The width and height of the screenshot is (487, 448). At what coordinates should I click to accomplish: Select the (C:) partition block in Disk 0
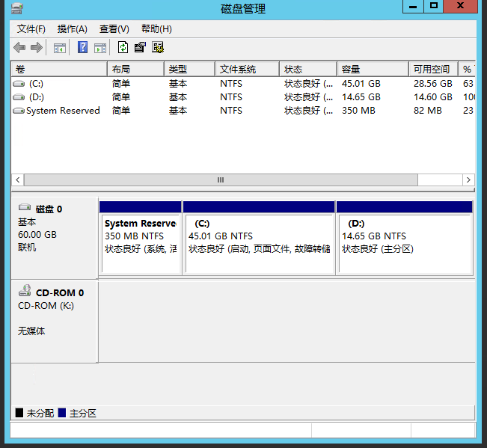click(x=259, y=236)
